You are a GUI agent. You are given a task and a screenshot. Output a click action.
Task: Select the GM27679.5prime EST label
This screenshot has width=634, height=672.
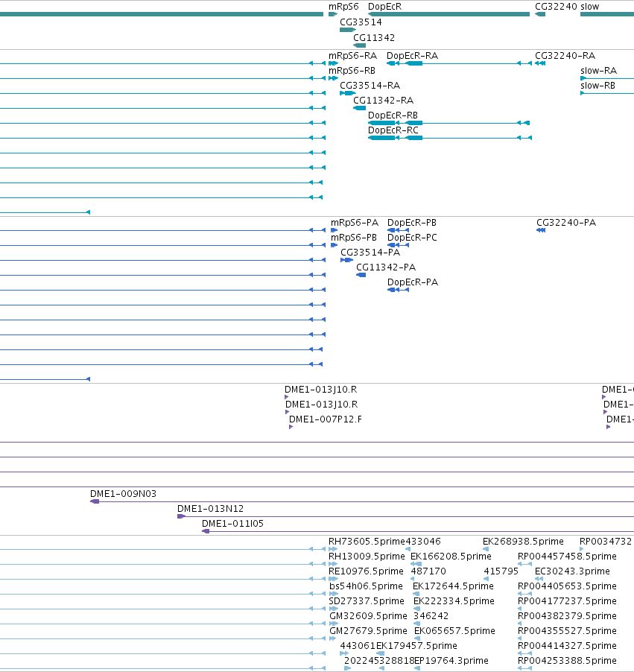coord(368,631)
